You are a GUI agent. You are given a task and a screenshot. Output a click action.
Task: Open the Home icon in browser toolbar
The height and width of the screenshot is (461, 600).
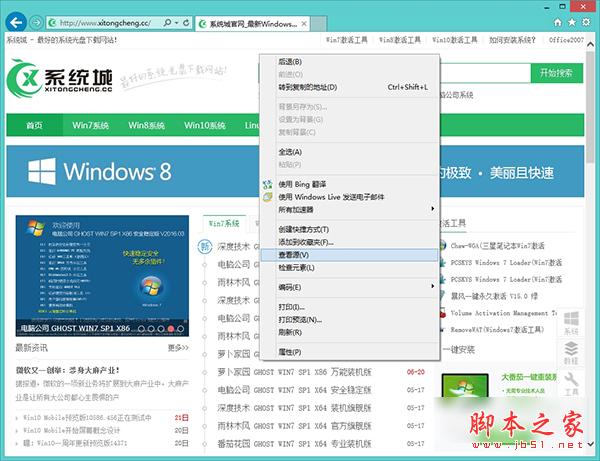click(x=558, y=23)
